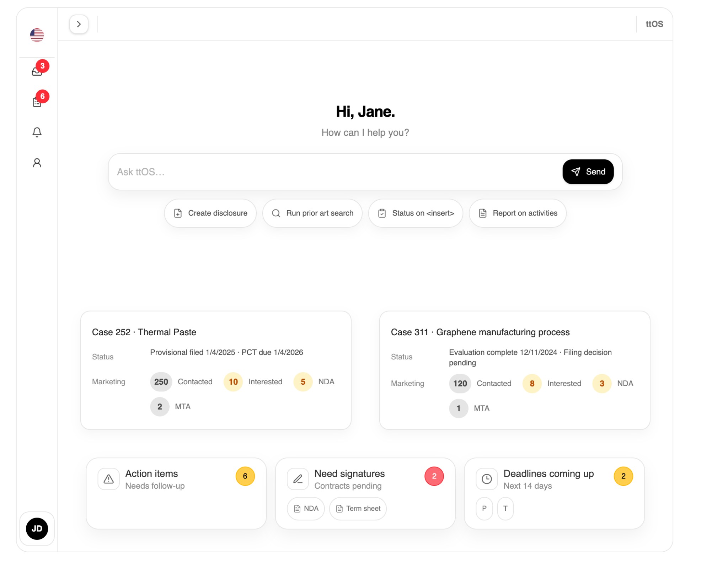Click the Create disclosure button
The image size is (728, 564).
pos(210,213)
